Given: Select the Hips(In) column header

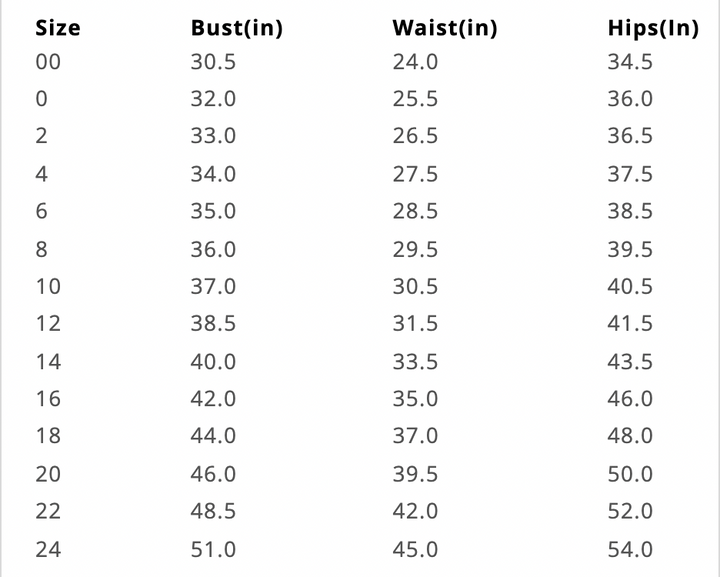Looking at the screenshot, I should [652, 29].
